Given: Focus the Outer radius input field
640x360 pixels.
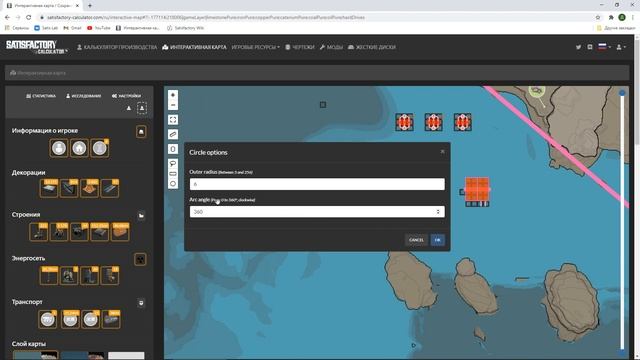Looking at the screenshot, I should (317, 184).
